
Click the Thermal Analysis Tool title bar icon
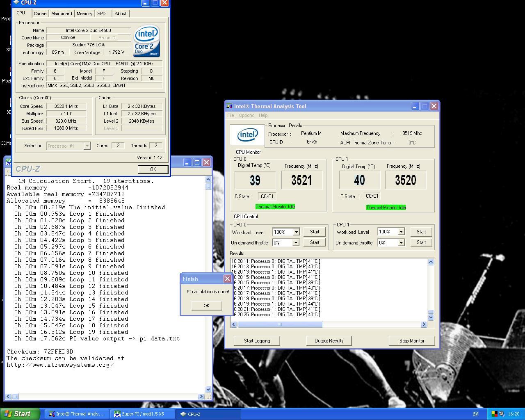[x=229, y=106]
